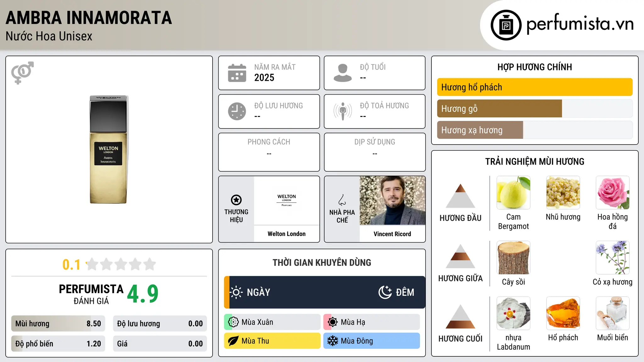Click the HỢP HƯƠNG CHÍNH heading
The image size is (644, 362).
535,67
